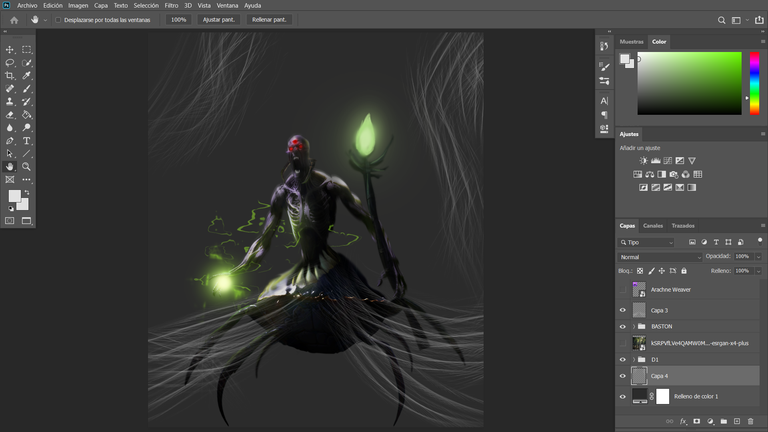Show the esrgan-x4-plus layer
Screen dimensions: 768x432
pyautogui.click(x=623, y=343)
